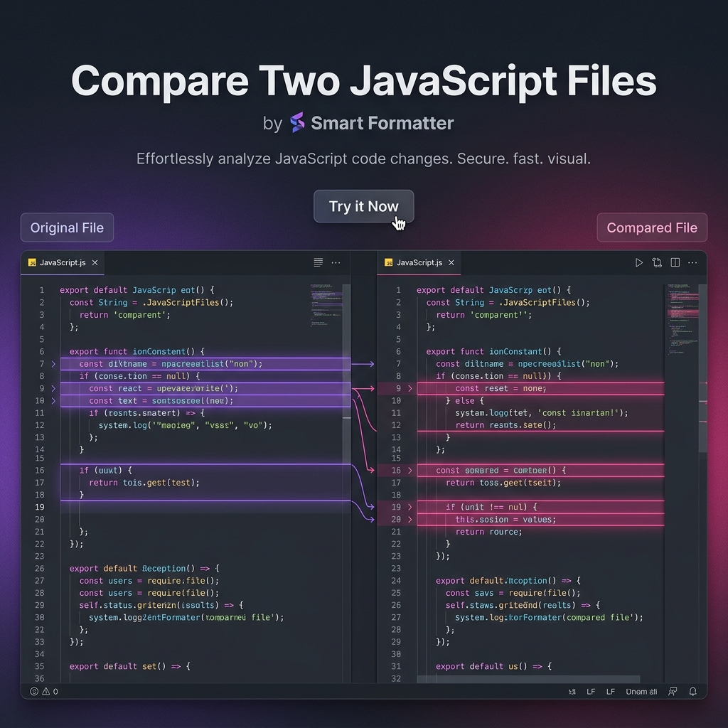Click the warning triangle icon in status bar

46,691
